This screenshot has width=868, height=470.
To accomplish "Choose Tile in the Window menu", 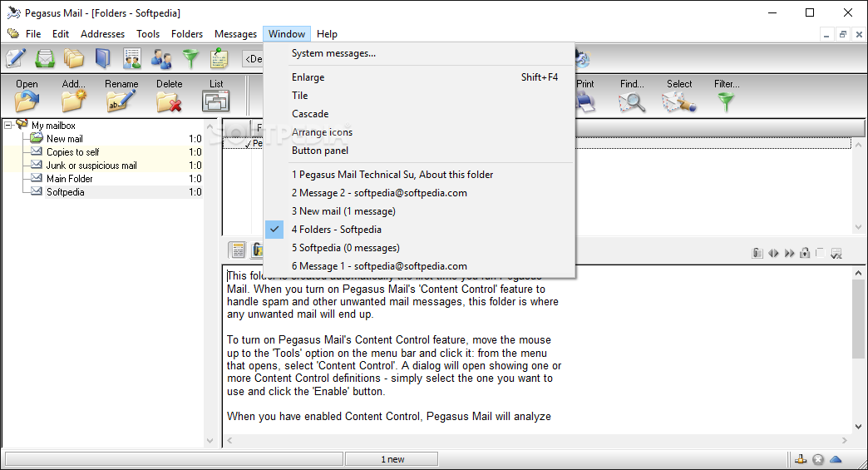I will pos(420,95).
